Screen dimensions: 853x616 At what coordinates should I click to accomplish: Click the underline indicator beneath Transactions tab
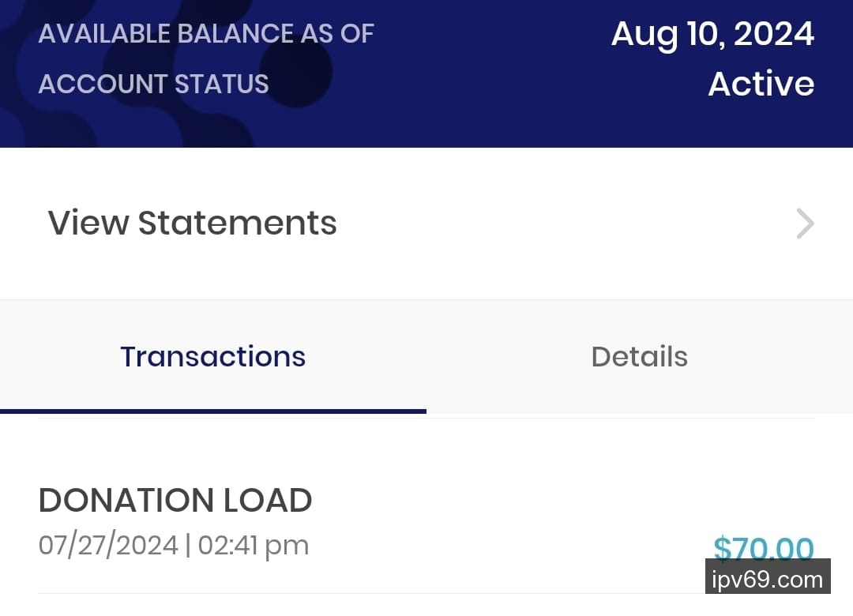(x=213, y=411)
